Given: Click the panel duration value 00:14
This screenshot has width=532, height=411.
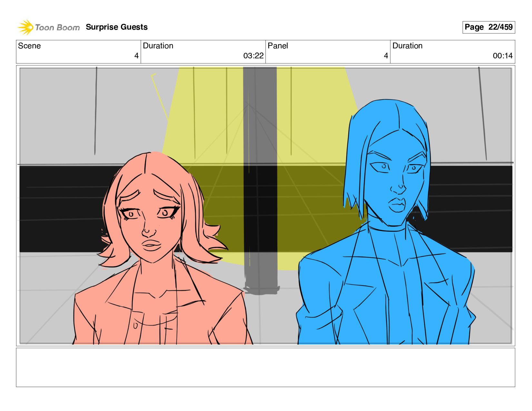Looking at the screenshot, I should coord(503,56).
